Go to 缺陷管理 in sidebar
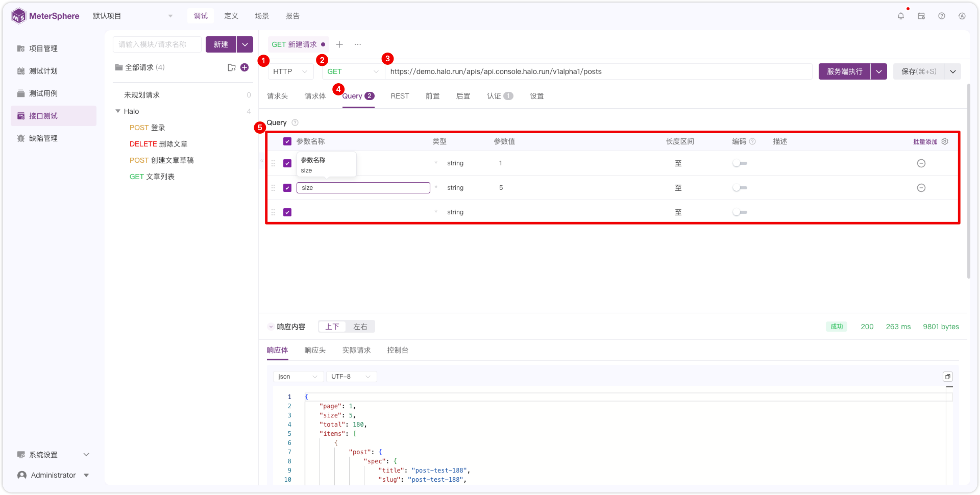The height and width of the screenshot is (495, 980). (x=54, y=138)
